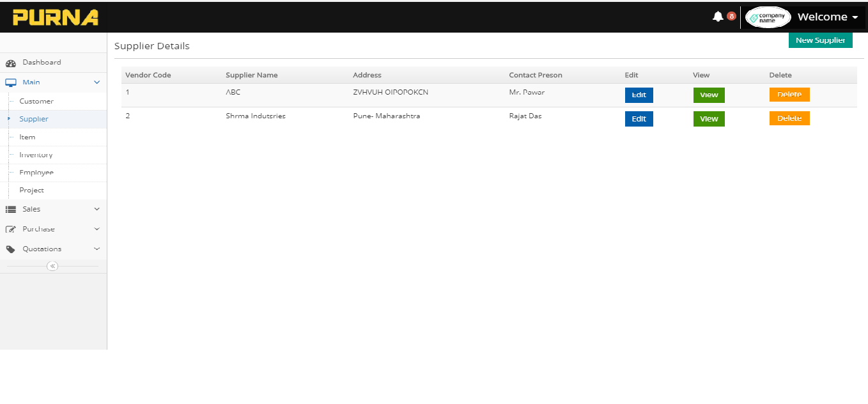
Task: Expand the Purchase menu chevron
Action: coord(97,229)
